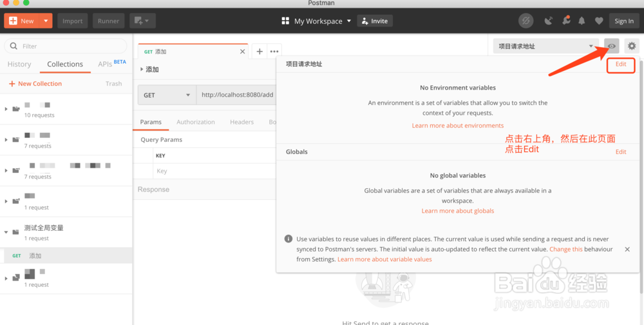Viewport: 644px width, 325px height.
Task: Close the GET 添加 request tab
Action: click(x=242, y=52)
